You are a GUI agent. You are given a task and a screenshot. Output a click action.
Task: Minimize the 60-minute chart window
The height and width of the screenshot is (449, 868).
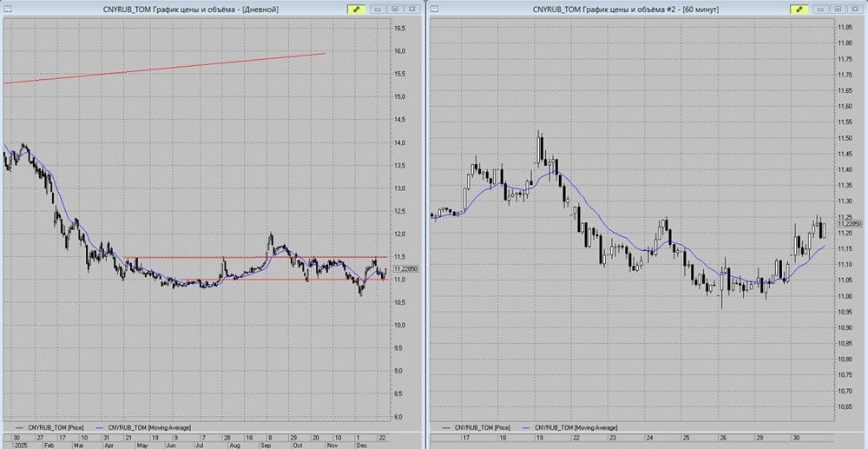pyautogui.click(x=821, y=9)
